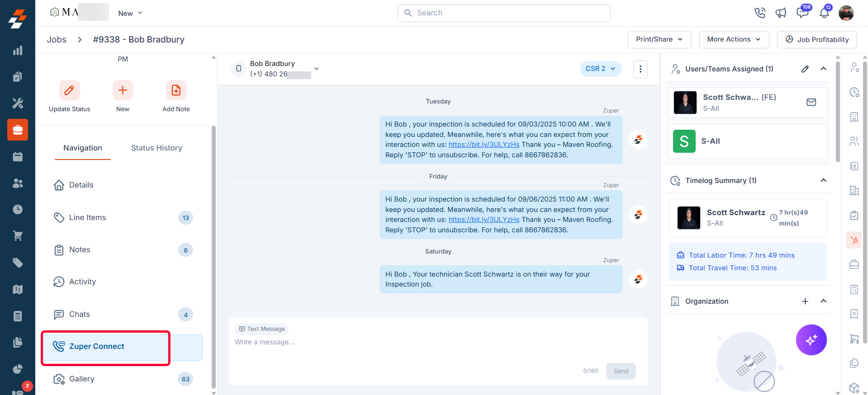
Task: Switch to the Status History tab
Action: coord(157,148)
